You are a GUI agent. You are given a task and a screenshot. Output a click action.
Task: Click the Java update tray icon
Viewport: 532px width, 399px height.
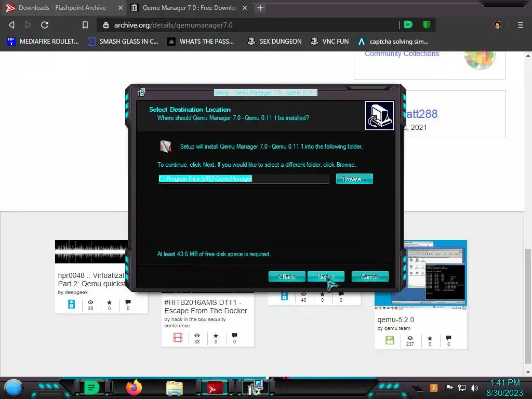[434, 388]
